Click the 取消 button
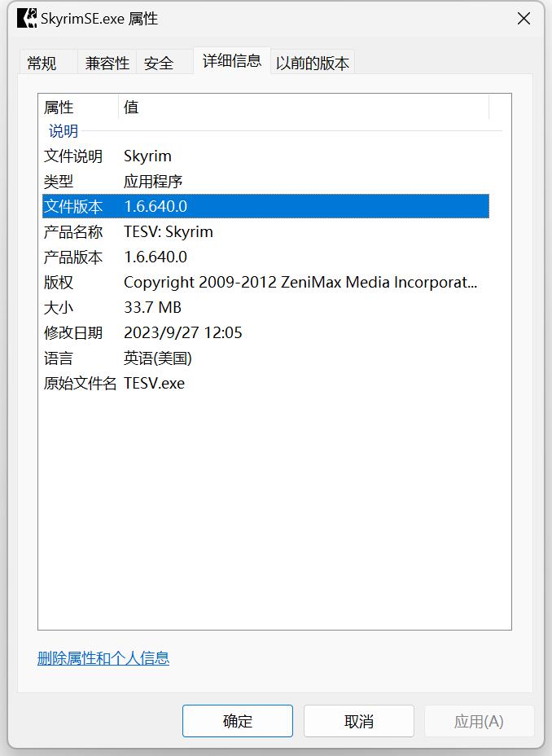This screenshot has height=756, width=552. point(359,721)
